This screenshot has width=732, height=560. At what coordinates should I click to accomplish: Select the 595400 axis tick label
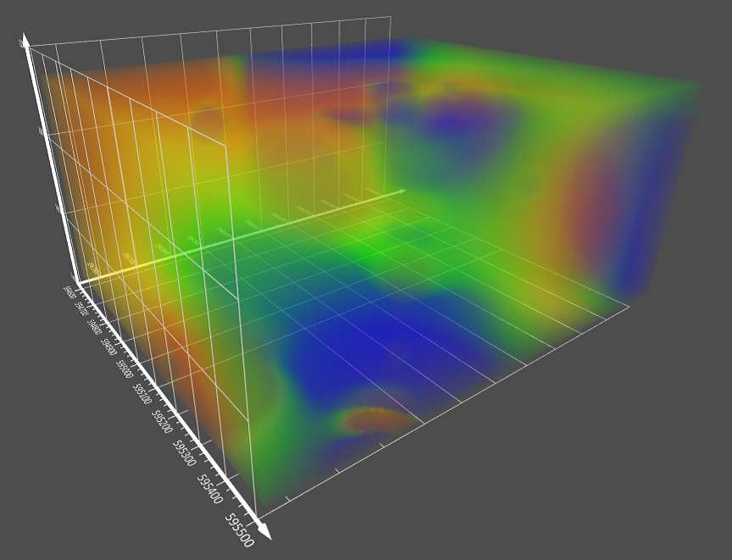tap(210, 489)
